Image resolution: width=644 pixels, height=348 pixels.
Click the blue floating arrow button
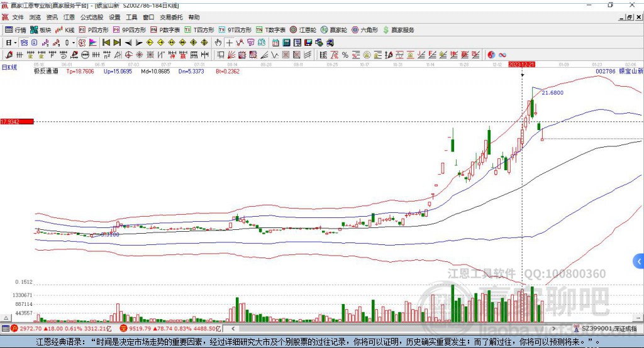(x=638, y=261)
